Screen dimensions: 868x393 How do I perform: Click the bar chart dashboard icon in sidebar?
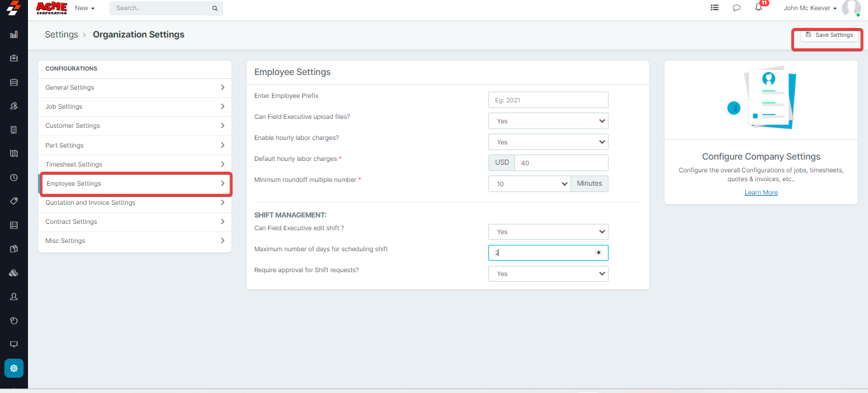tap(14, 35)
